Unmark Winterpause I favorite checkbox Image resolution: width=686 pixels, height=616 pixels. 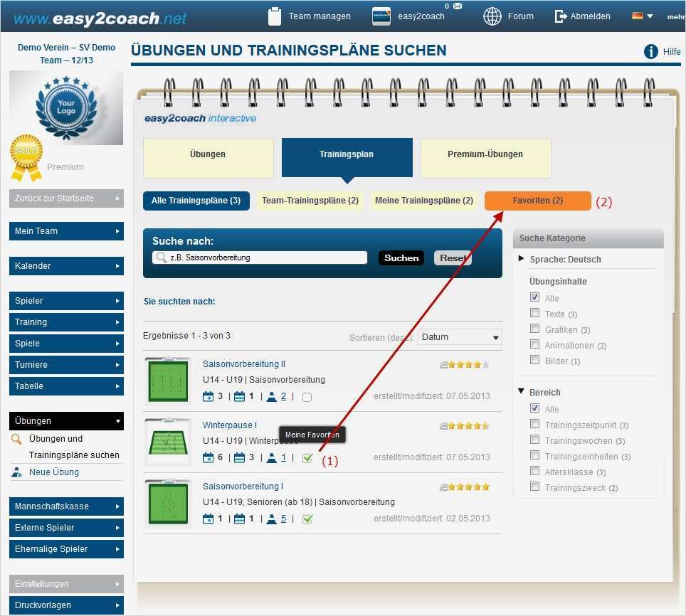tap(307, 458)
